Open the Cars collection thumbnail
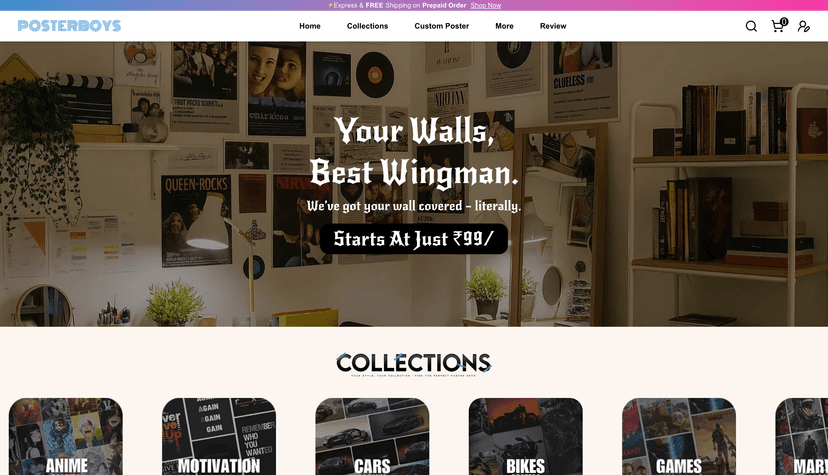 pos(372,436)
